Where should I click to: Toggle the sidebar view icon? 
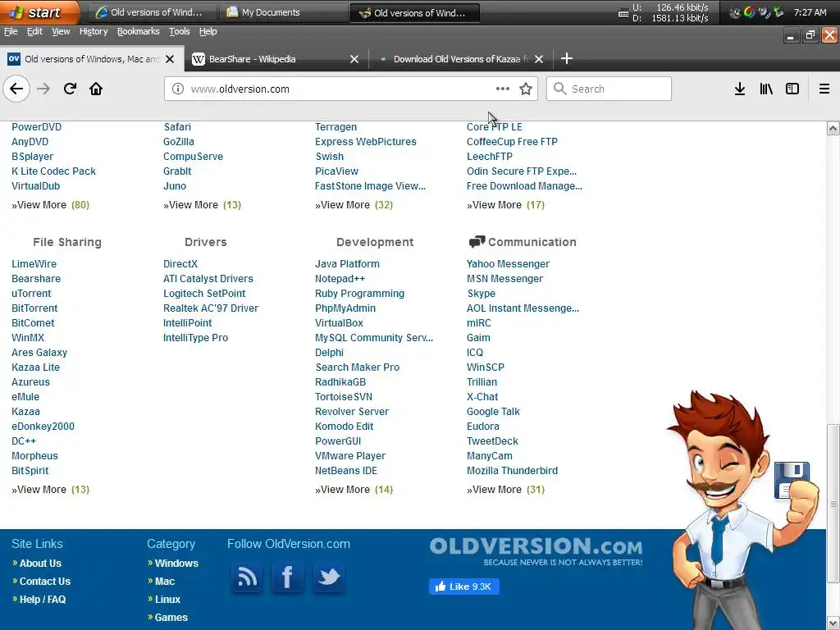[792, 89]
